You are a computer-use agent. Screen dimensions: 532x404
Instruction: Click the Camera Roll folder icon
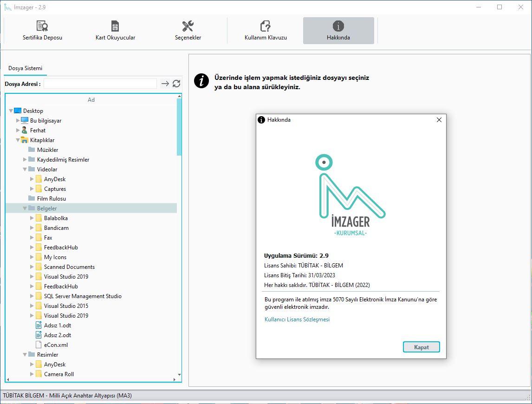39,374
